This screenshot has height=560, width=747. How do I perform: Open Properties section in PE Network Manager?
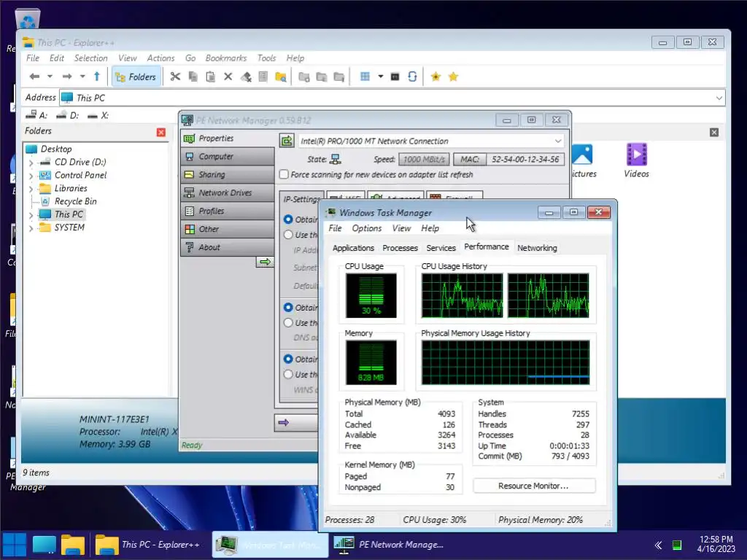coord(228,138)
